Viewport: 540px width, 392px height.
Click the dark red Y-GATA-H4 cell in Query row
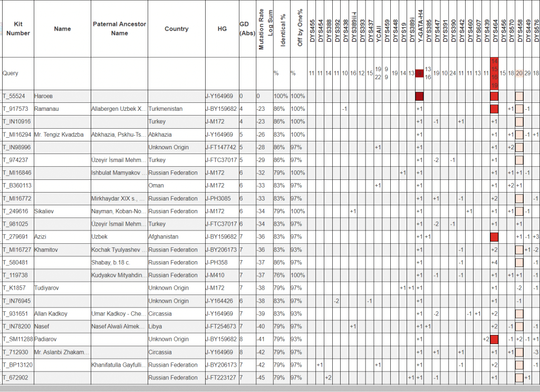click(419, 73)
